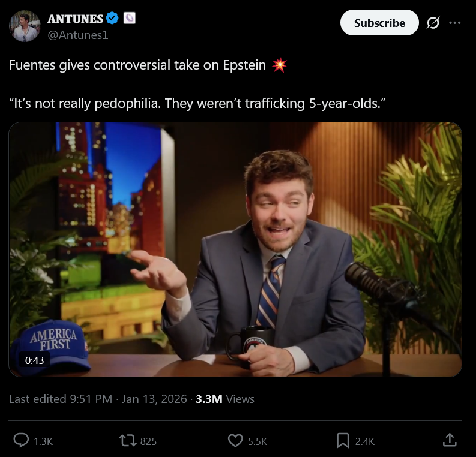Screen dimensions: 476x457
Task: Play the embedded Fuentes video
Action: (235, 249)
